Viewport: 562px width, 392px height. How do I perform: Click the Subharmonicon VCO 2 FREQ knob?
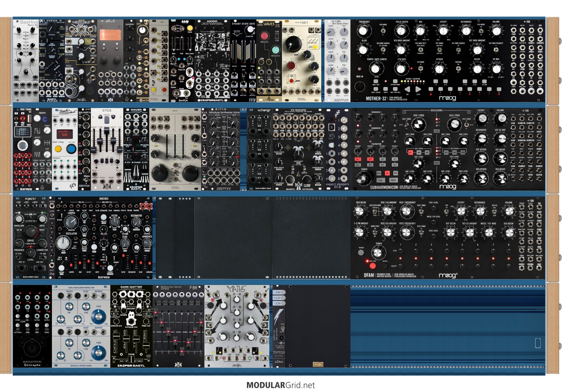point(454,125)
